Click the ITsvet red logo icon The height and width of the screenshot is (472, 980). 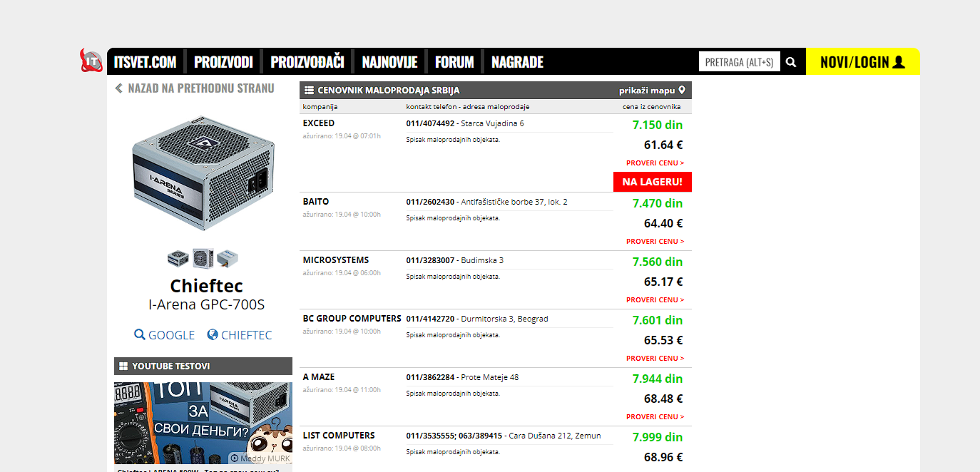coord(91,61)
